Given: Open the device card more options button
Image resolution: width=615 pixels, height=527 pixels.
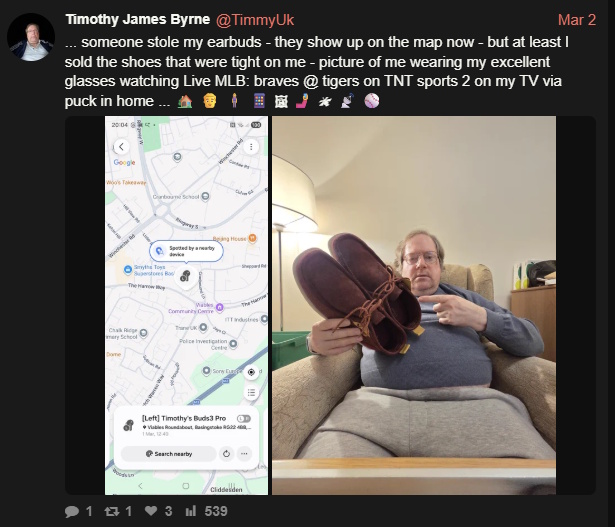Looking at the screenshot, I should (x=244, y=454).
